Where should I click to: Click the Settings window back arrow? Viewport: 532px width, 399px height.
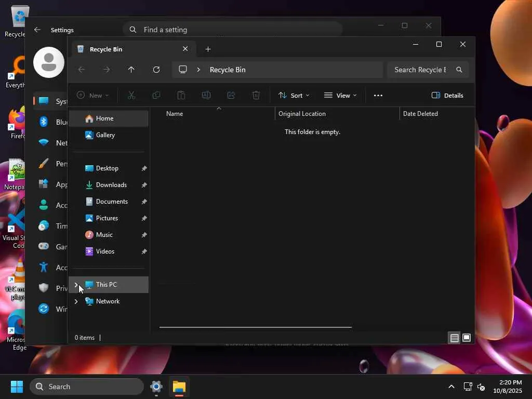[x=37, y=30]
